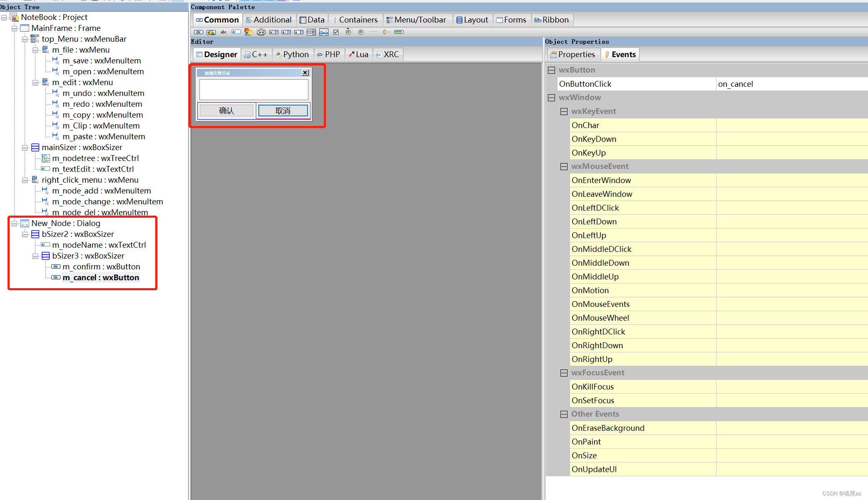
Task: Collapse the New_Node Dialog node
Action: click(15, 224)
